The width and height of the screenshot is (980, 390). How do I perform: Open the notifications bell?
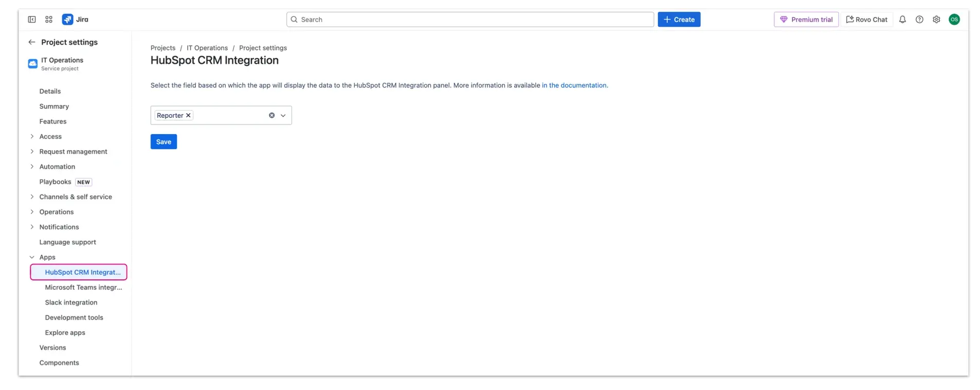[902, 20]
